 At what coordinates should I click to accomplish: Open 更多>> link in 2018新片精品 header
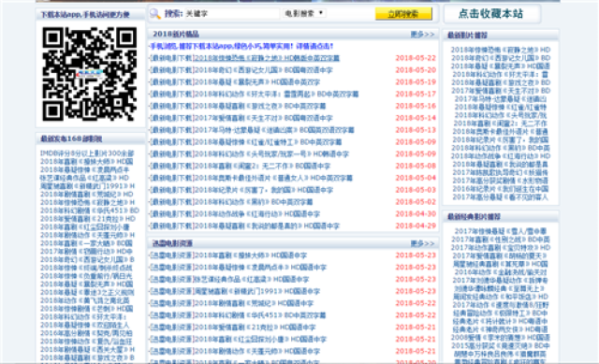(x=422, y=35)
